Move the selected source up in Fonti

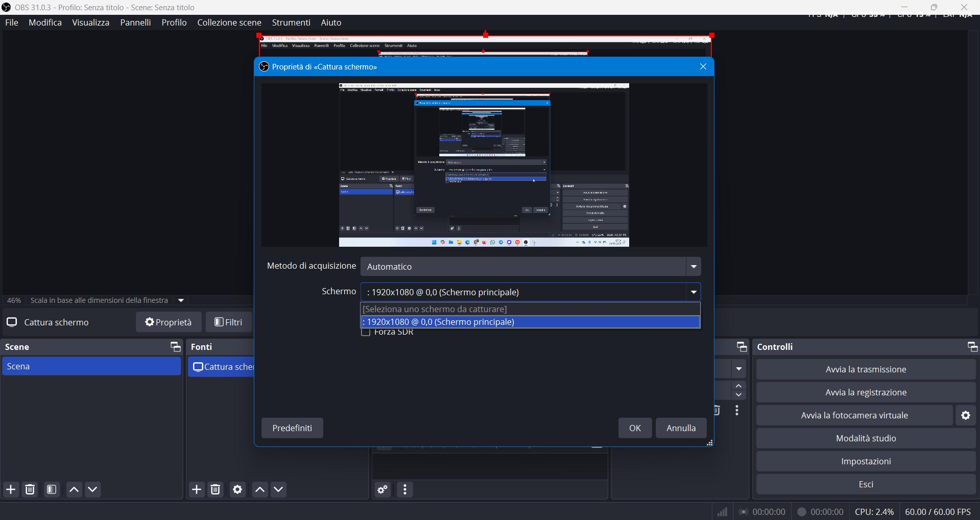tap(260, 489)
